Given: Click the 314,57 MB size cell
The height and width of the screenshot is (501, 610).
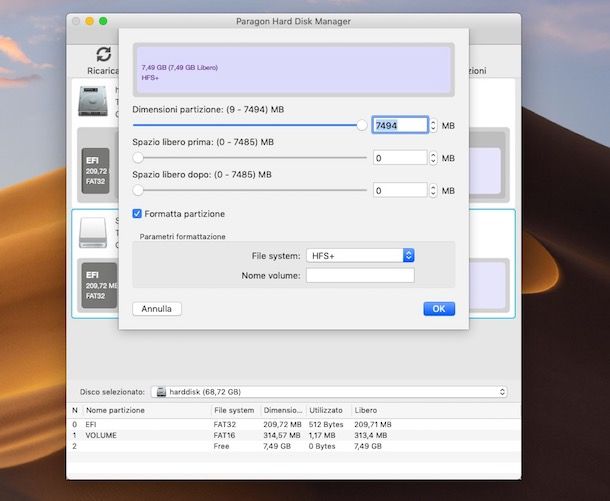Looking at the screenshot, I should (282, 435).
